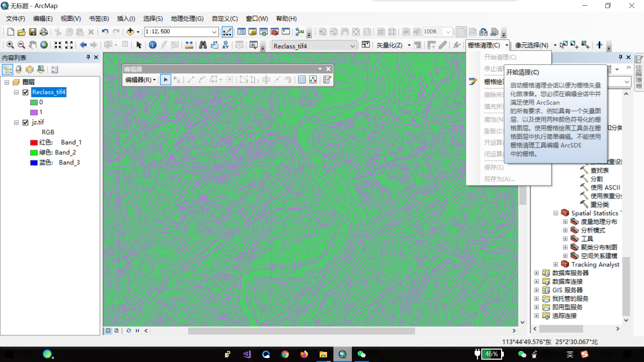Image resolution: width=644 pixels, height=362 pixels.
Task: Close the table of contents panel
Action: [x=96, y=57]
